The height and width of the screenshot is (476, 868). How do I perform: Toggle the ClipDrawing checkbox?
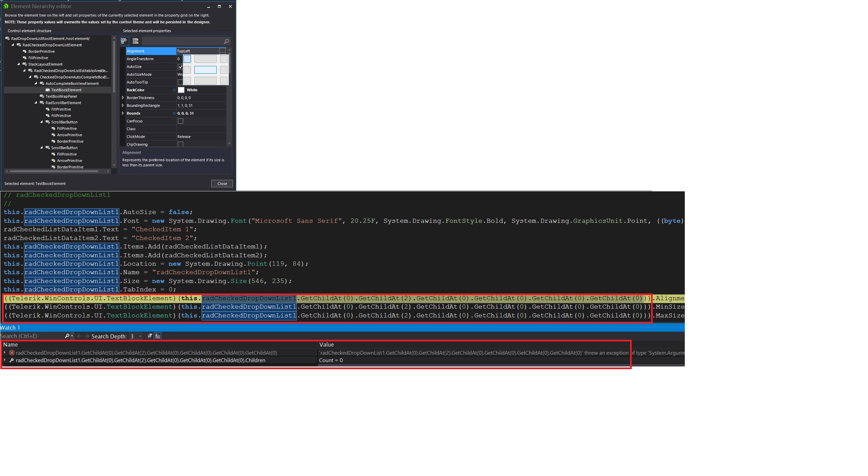(x=180, y=144)
